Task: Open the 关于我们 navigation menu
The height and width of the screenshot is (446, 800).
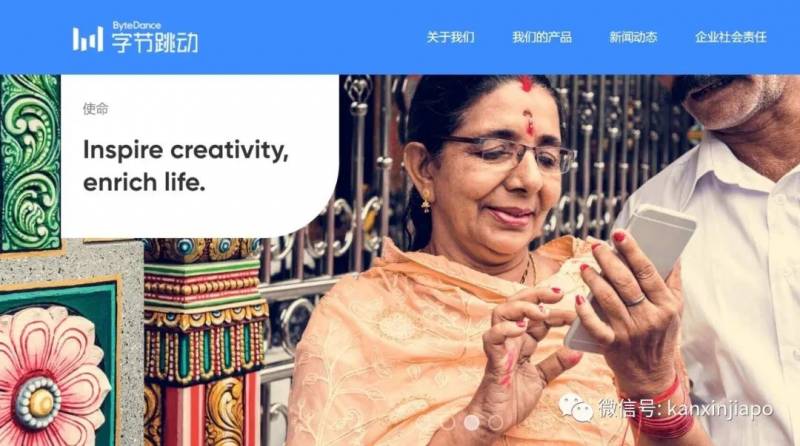Action: pos(451,37)
